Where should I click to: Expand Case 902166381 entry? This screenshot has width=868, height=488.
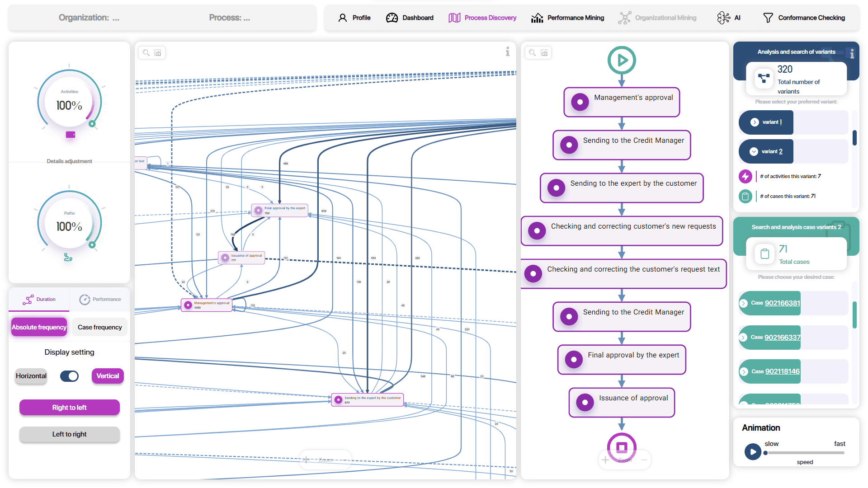(744, 303)
